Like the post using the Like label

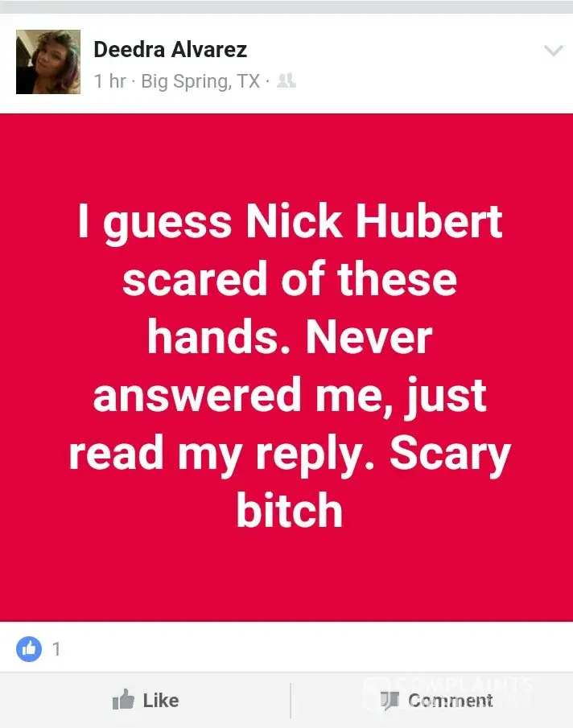pos(161,700)
